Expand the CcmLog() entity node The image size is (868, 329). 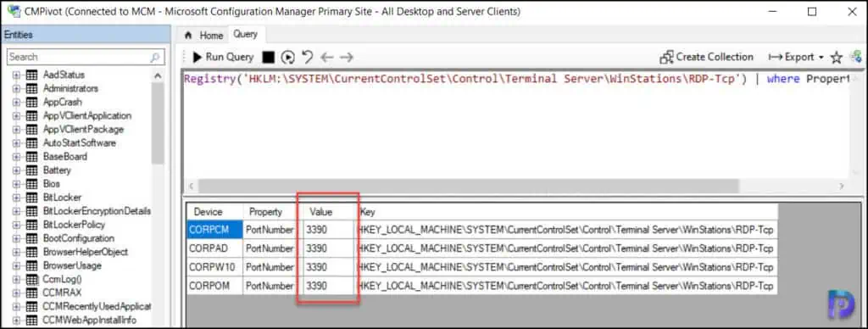(16, 279)
